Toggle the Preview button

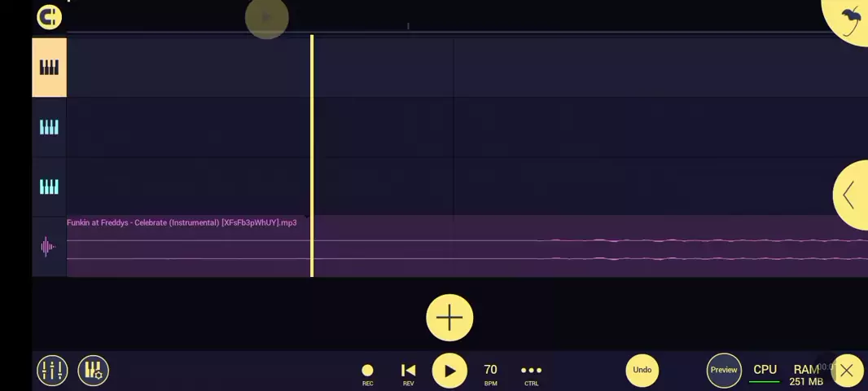point(723,371)
